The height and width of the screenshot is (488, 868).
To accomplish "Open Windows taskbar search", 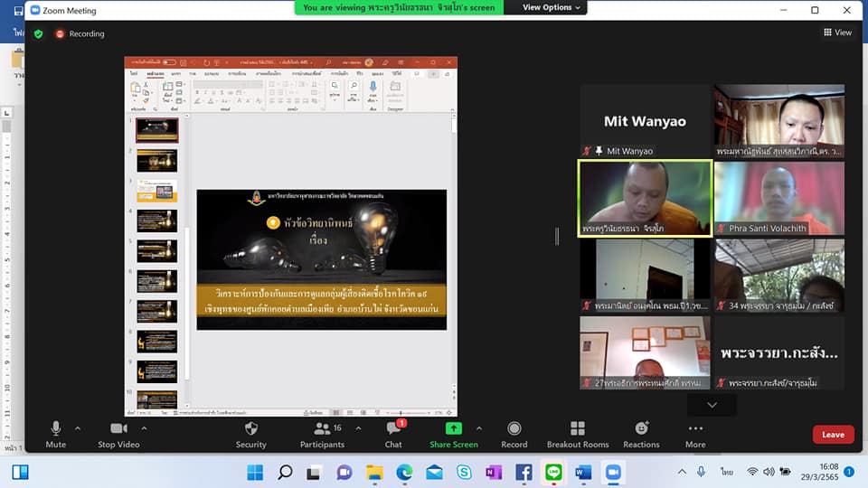I will (x=285, y=472).
